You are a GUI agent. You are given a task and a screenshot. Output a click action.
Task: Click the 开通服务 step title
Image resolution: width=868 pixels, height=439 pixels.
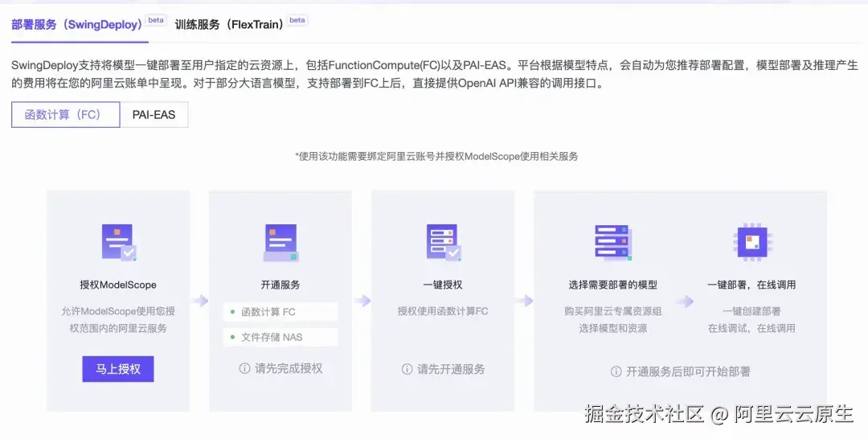click(x=280, y=285)
